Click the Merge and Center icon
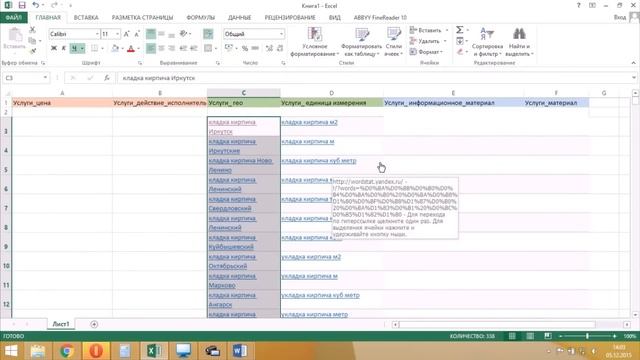The height and width of the screenshot is (360, 640). click(208, 48)
